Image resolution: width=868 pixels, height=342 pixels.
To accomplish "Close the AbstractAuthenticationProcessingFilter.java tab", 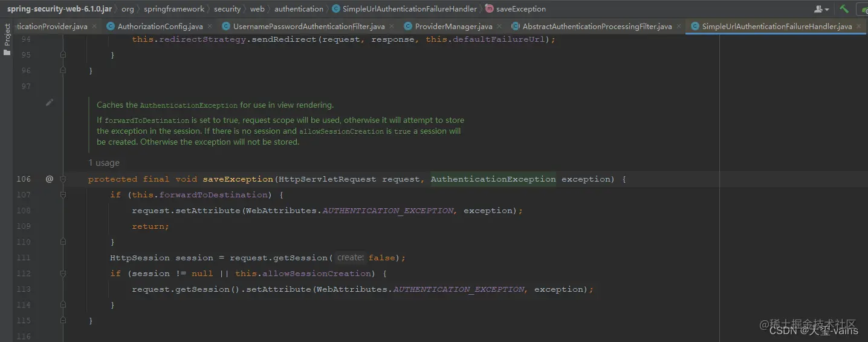I will [x=679, y=27].
